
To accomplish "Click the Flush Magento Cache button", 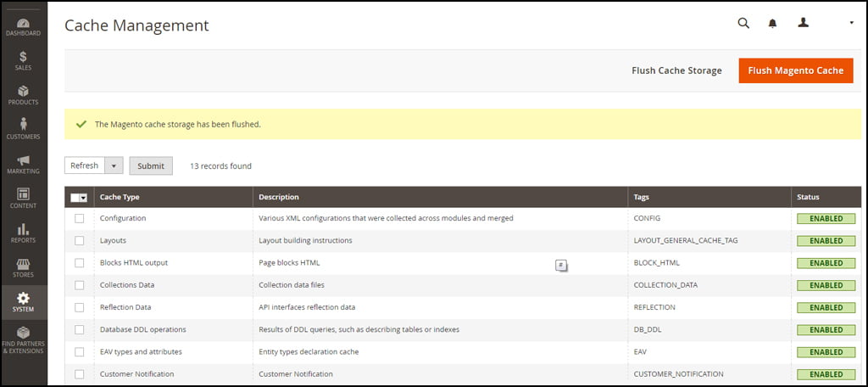I will 795,70.
